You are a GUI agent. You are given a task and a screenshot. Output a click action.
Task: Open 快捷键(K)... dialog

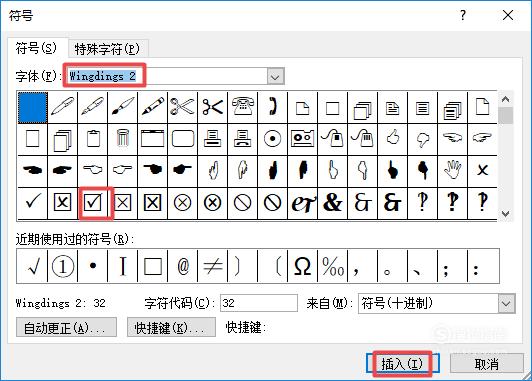pos(171,327)
